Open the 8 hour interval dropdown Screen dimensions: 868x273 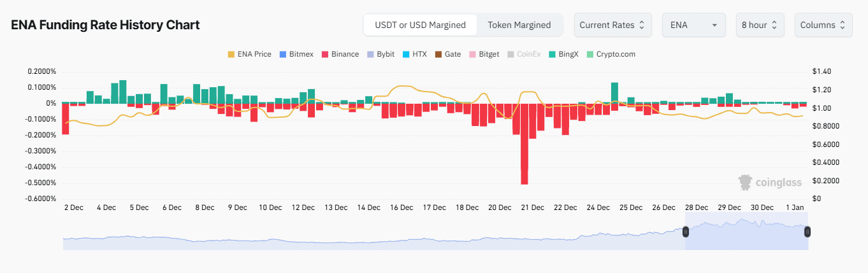760,25
